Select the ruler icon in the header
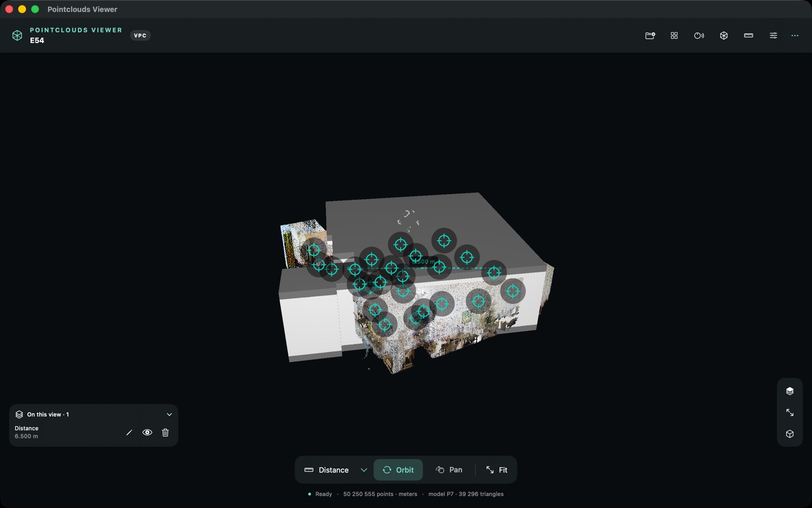Screen dimensions: 812x508 point(749,36)
